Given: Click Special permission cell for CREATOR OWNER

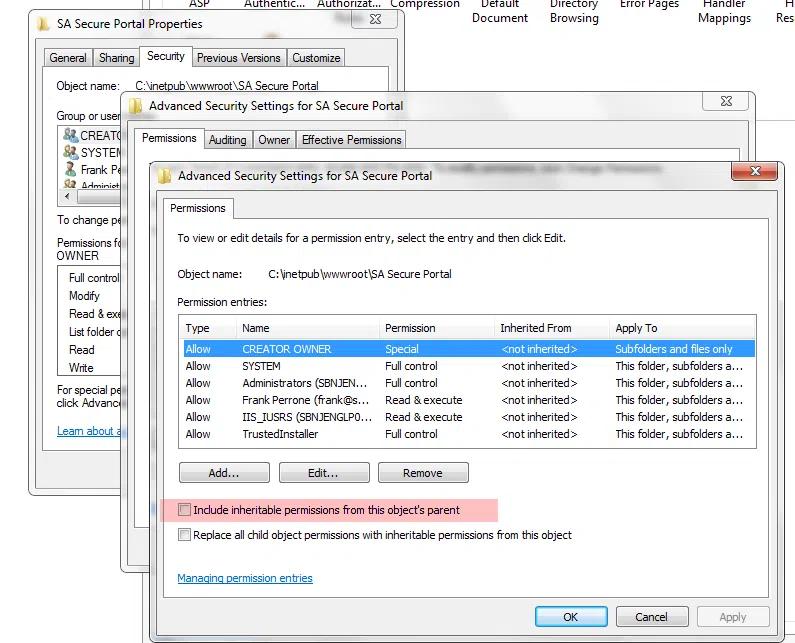Looking at the screenshot, I should click(x=402, y=349).
